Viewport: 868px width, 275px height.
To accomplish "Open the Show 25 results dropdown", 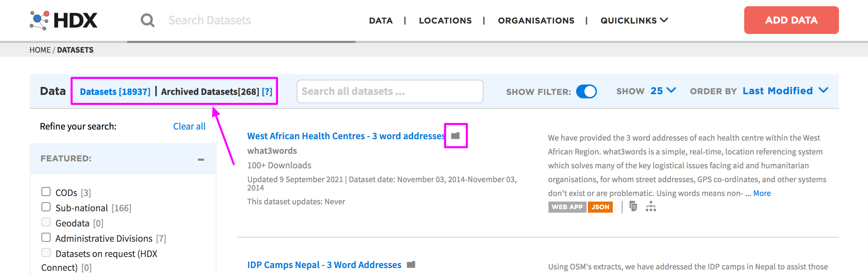I will [x=663, y=91].
